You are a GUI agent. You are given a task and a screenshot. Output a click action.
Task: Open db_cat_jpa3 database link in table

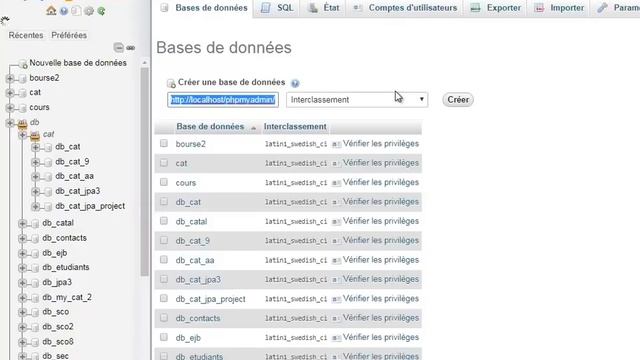pyautogui.click(x=198, y=280)
